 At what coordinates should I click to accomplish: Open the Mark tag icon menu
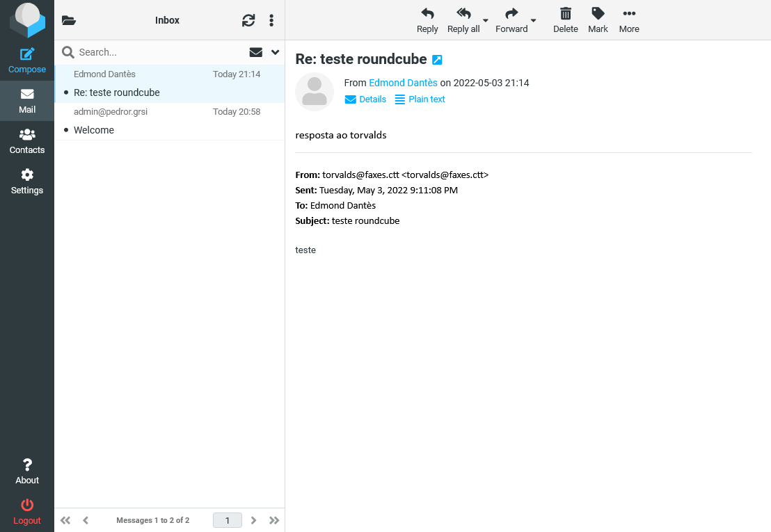point(598,14)
